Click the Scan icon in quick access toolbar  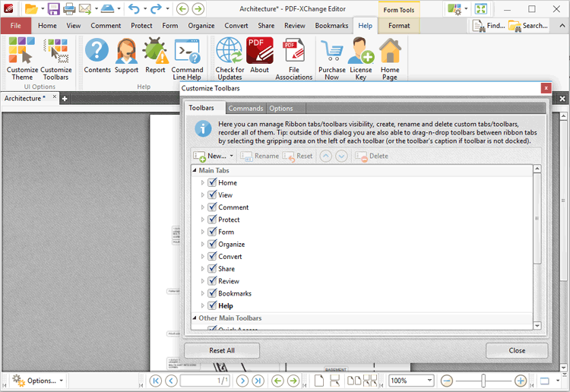coord(107,8)
